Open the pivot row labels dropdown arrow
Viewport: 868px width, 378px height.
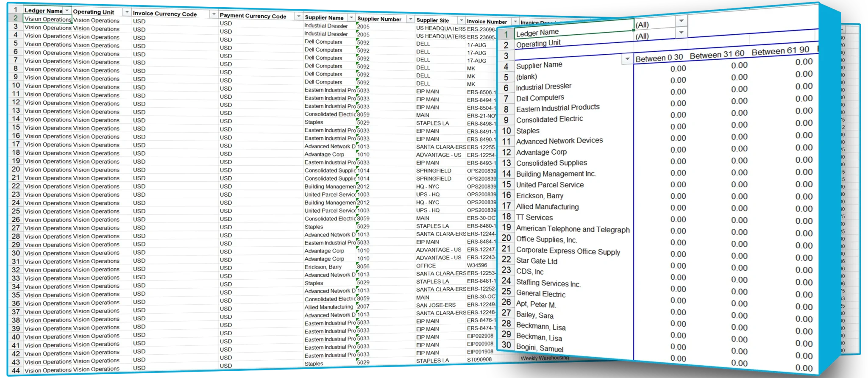coord(627,59)
